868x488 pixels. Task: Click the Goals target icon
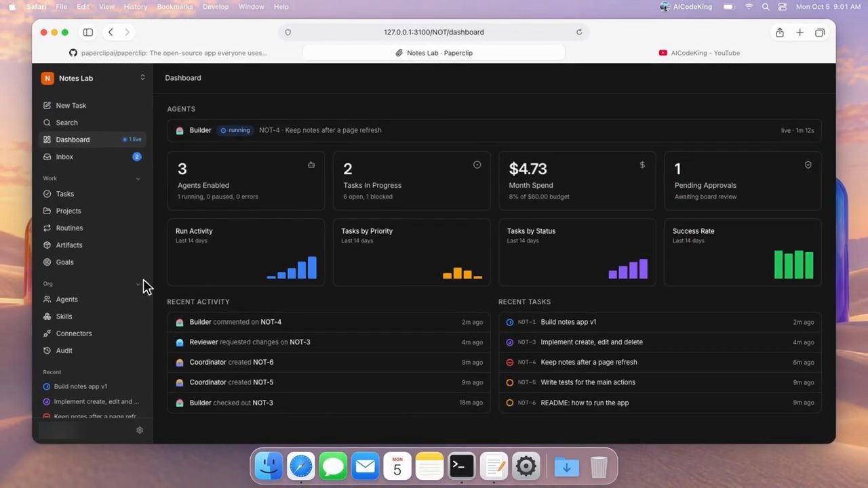[x=47, y=262]
